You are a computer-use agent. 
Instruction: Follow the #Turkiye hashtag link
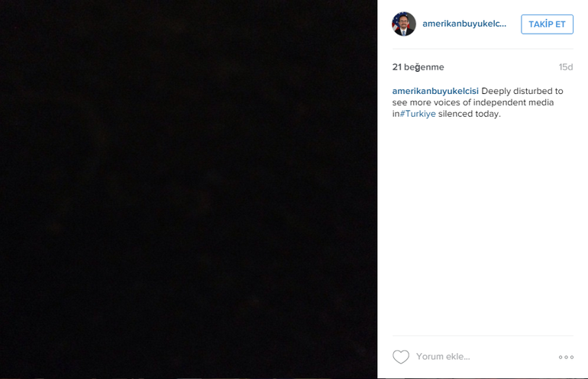(x=418, y=114)
